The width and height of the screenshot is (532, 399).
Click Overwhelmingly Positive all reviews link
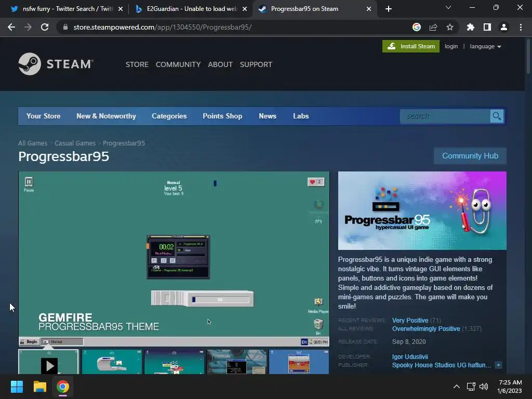(x=426, y=329)
